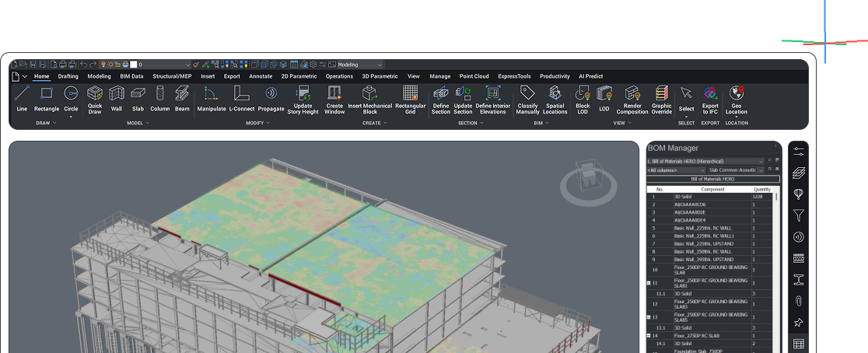Open the Bill of Materials HERO template dropdown
Screen dimensions: 868x353
pos(705,161)
